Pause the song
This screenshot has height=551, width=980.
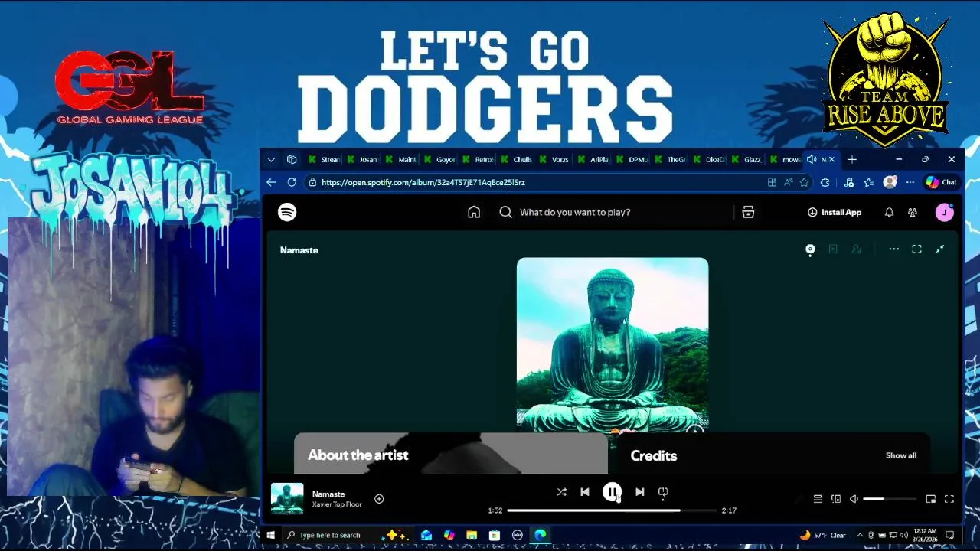[x=612, y=492]
